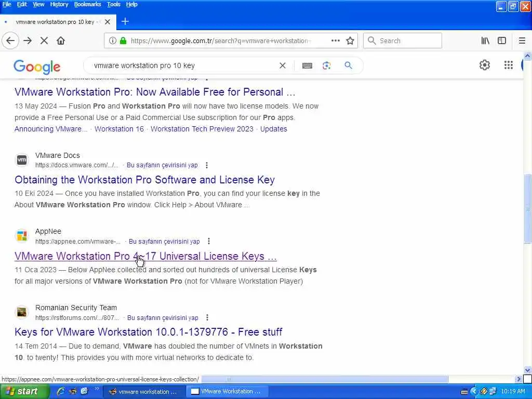Open a new tab with the plus
The image size is (532, 399).
tap(125, 22)
